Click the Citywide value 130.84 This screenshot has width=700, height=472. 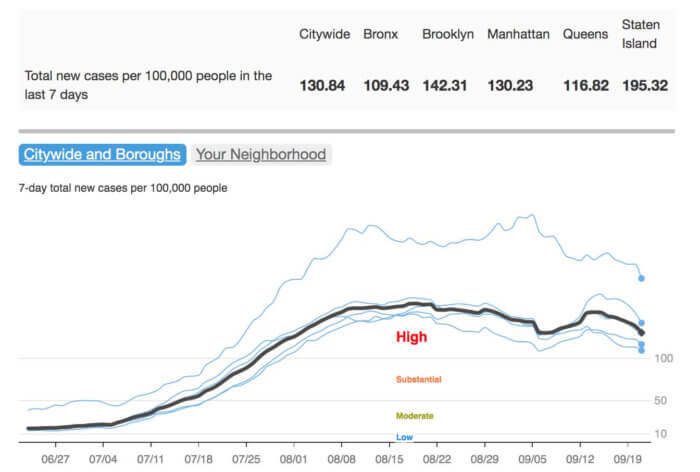pyautogui.click(x=322, y=86)
